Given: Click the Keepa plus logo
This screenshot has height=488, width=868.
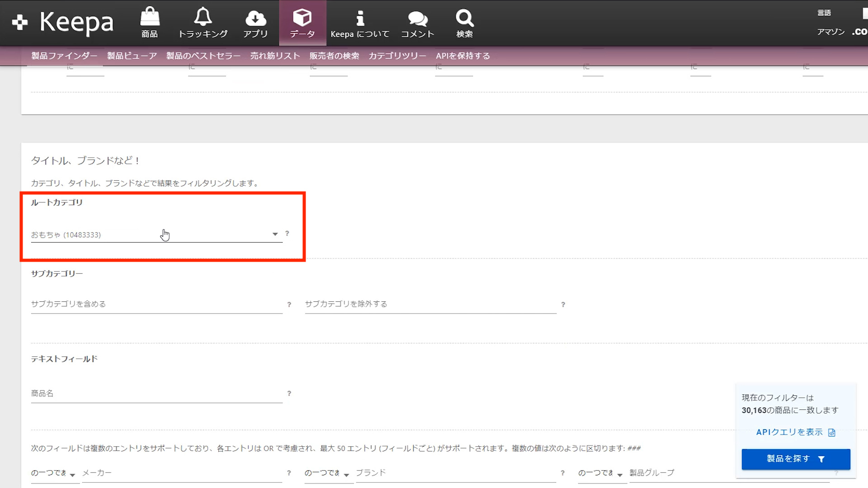Looking at the screenshot, I should 20,22.
